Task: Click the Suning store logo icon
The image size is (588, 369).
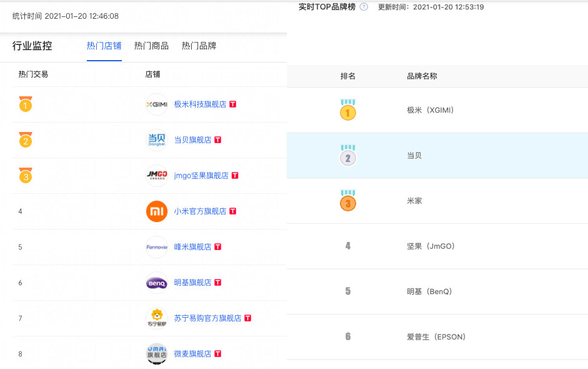Action: (156, 318)
